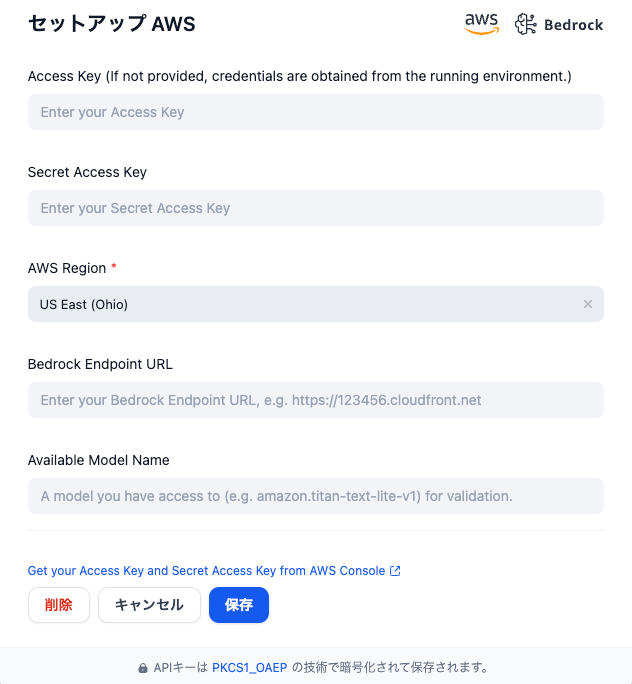
Task: Open the PKCS1_OAEP link
Action: tap(249, 667)
